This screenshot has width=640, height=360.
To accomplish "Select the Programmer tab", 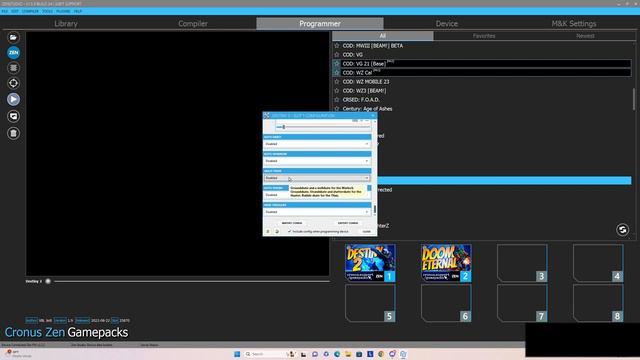I will click(320, 24).
